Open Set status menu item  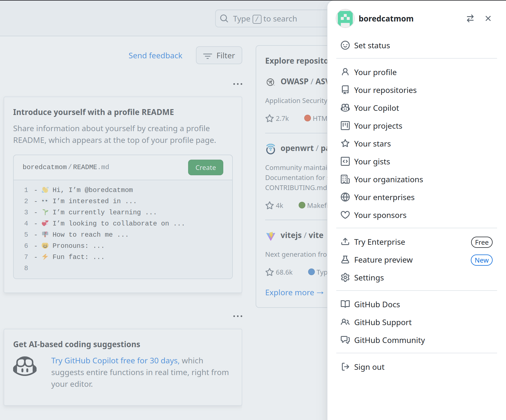pyautogui.click(x=417, y=45)
